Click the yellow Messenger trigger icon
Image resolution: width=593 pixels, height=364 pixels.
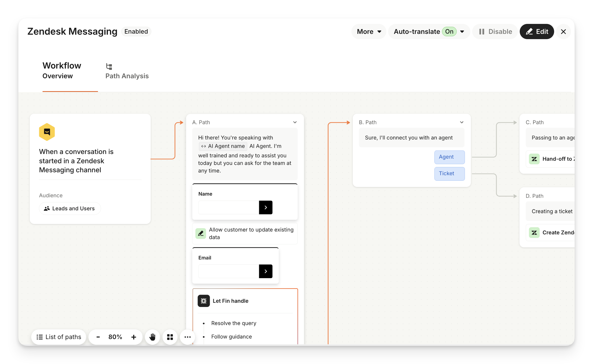(47, 132)
